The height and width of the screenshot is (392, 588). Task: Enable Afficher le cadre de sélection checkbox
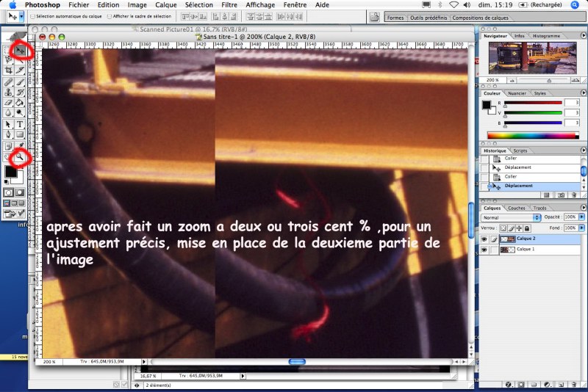(110, 16)
